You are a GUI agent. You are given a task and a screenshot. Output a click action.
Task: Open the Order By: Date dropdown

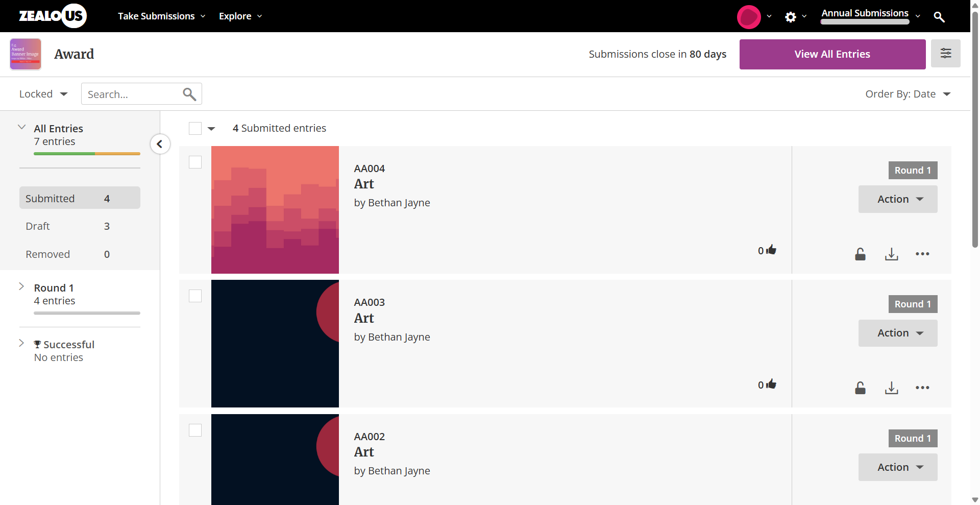coord(908,94)
